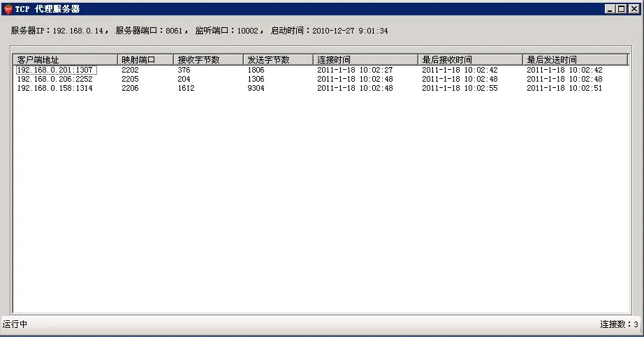Click mapped port value 2202
Screen dimensions: 644x337
[130, 70]
